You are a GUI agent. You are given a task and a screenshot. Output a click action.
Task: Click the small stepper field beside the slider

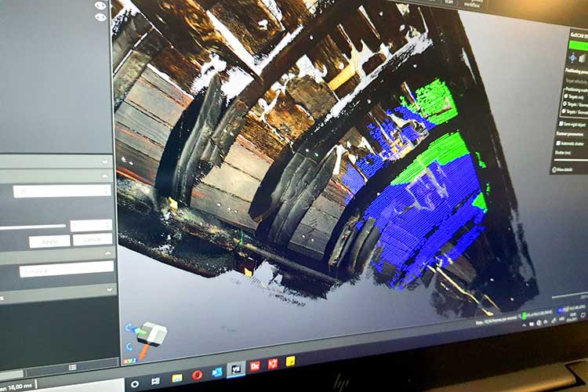[91, 225]
